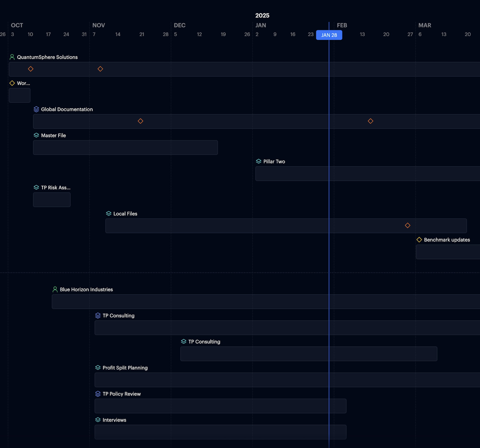480x448 pixels.
Task: Open the Blue Horizon Industries label
Action: 86,289
